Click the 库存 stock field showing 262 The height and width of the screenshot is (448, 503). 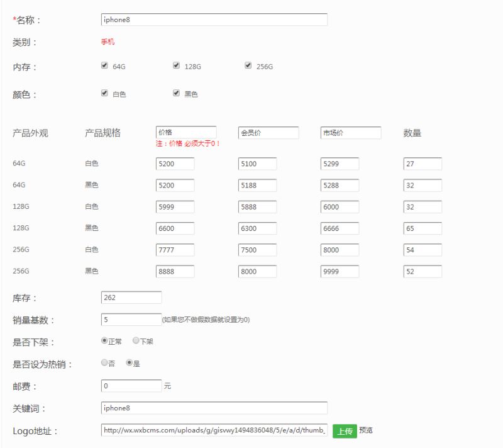(131, 298)
